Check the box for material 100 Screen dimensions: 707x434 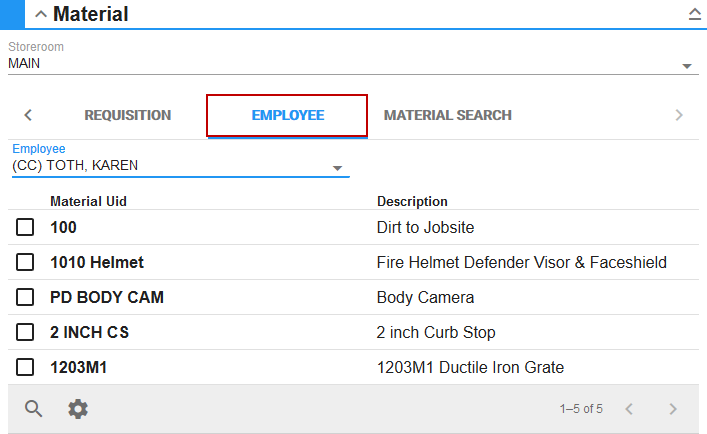pyautogui.click(x=25, y=228)
